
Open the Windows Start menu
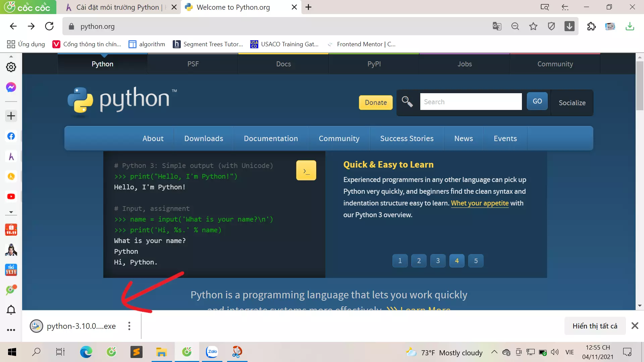tap(12, 352)
